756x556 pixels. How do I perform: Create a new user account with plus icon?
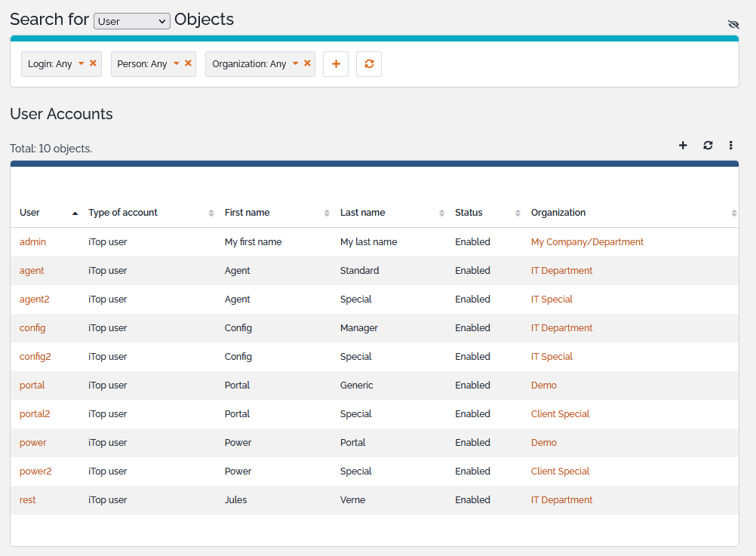tap(683, 146)
